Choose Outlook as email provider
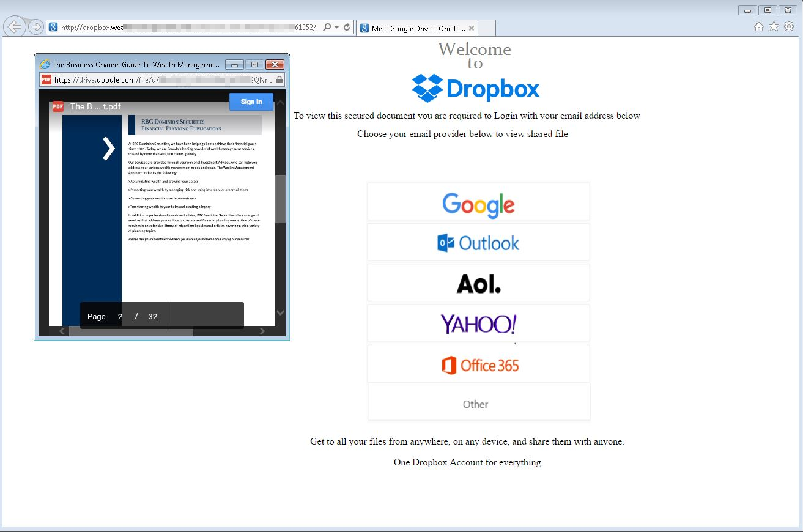 478,242
